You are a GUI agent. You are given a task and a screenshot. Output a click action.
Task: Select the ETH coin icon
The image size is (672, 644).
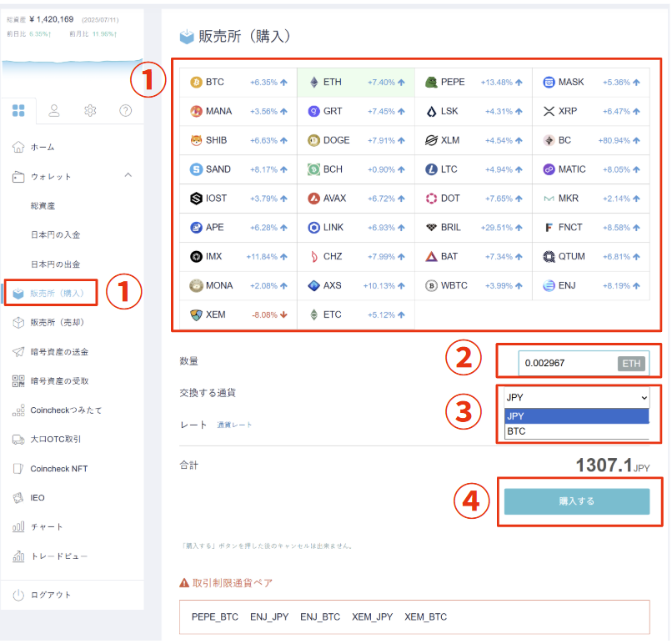[x=314, y=83]
